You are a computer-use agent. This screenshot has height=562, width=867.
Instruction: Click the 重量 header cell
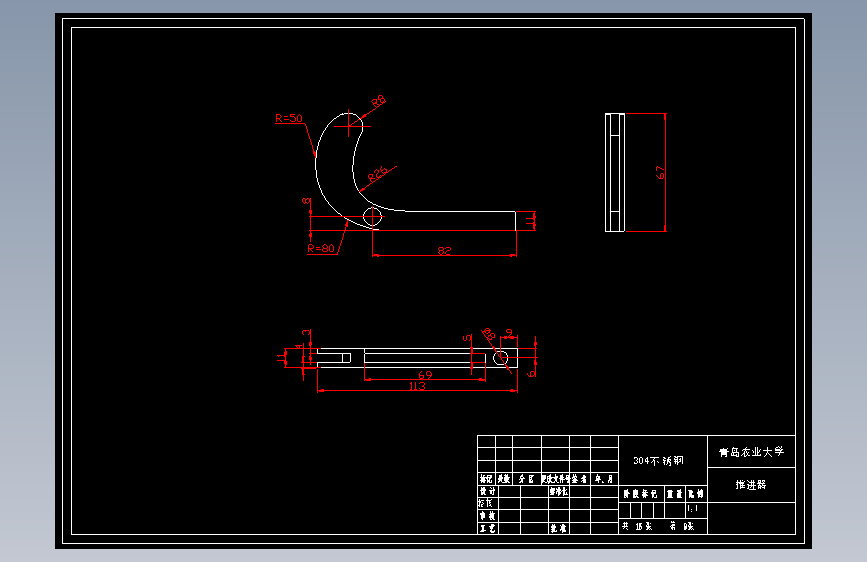point(675,493)
